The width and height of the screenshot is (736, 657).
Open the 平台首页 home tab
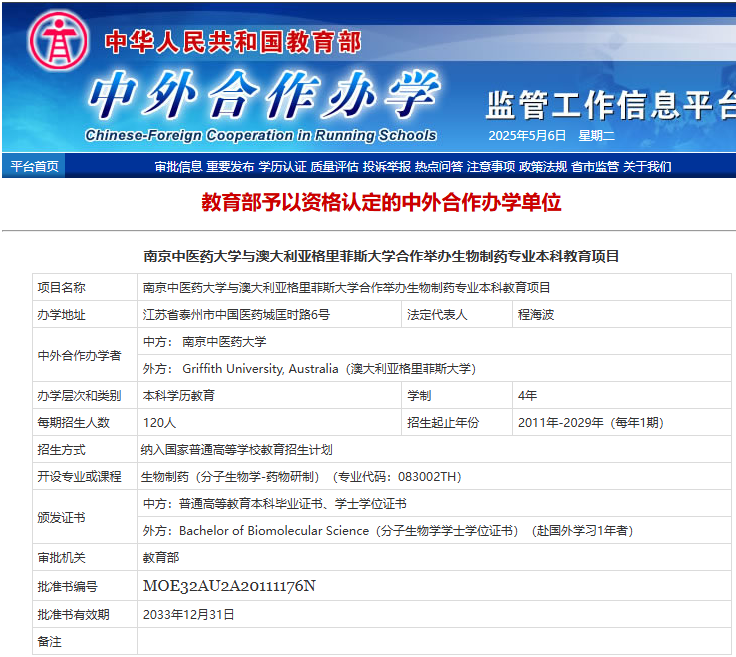34,167
